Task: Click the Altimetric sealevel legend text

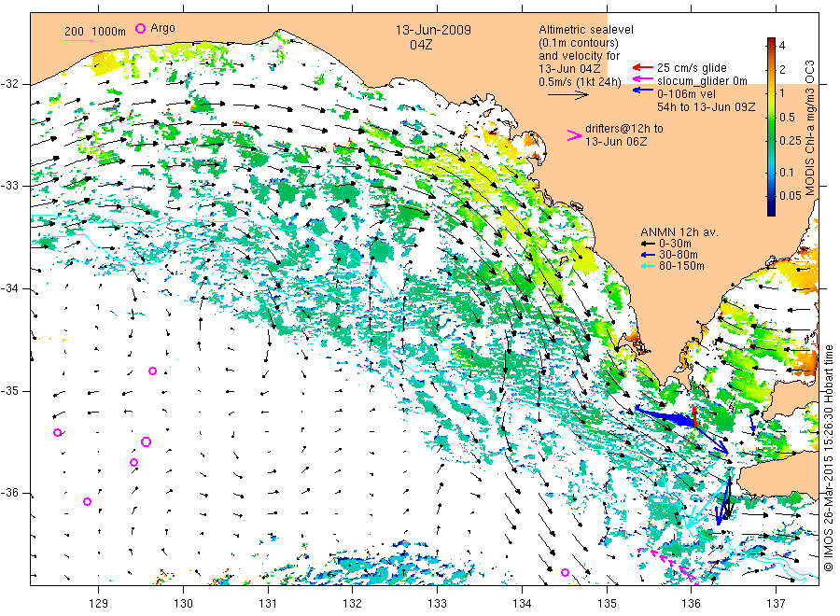Action: click(586, 30)
